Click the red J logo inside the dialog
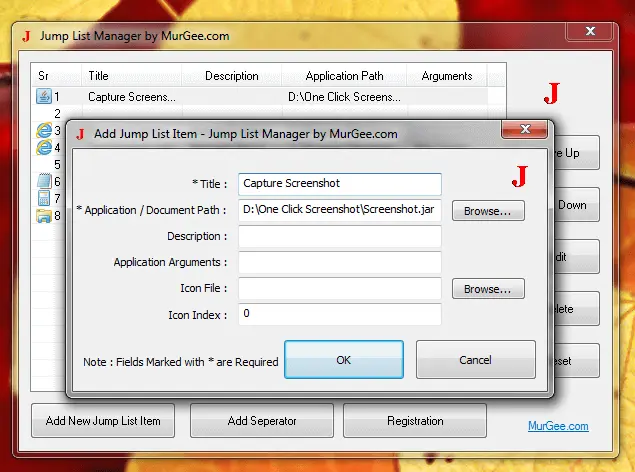This screenshot has height=472, width=635. click(x=519, y=178)
